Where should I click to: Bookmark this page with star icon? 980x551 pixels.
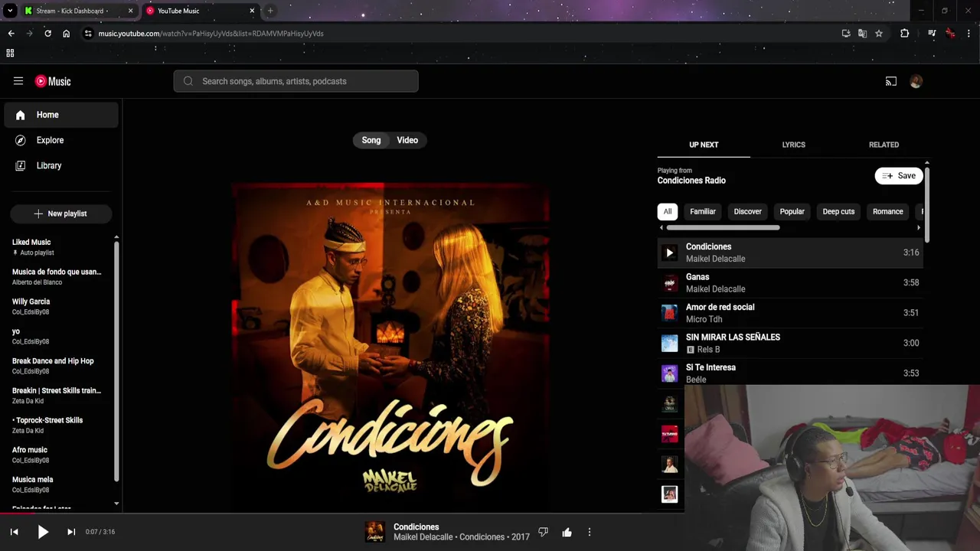coord(879,34)
